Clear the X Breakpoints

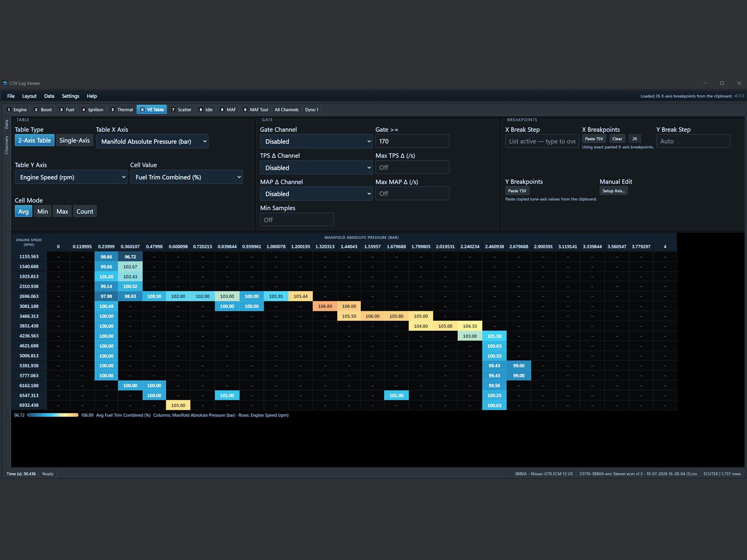tap(617, 139)
